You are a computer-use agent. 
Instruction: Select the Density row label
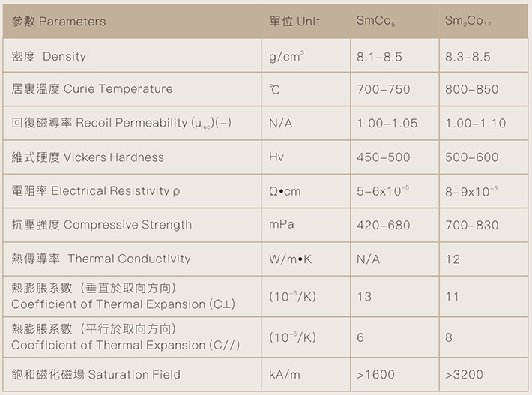tap(49, 56)
